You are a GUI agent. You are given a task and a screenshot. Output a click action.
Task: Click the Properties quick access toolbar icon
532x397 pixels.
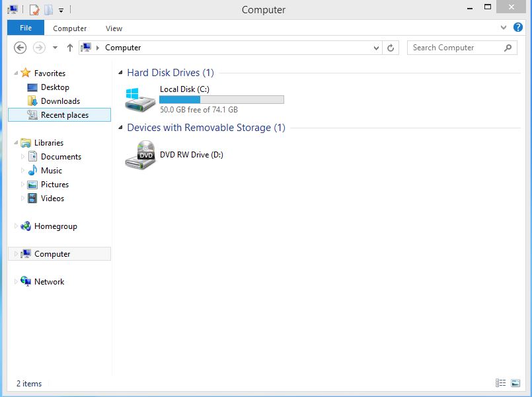[34, 10]
